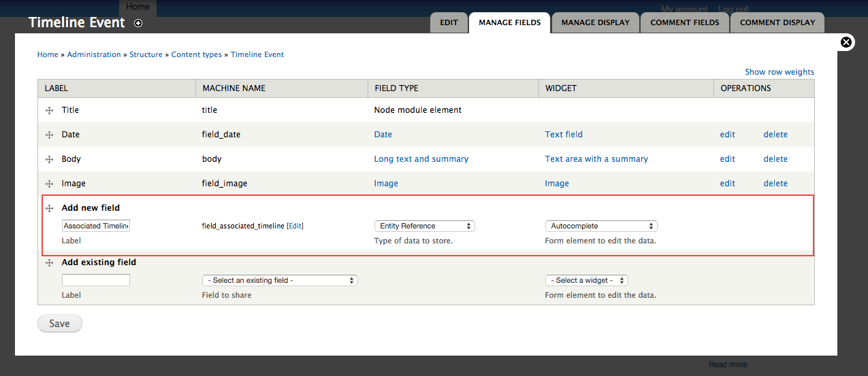Click the drag handle for Add existing field row

click(x=49, y=262)
